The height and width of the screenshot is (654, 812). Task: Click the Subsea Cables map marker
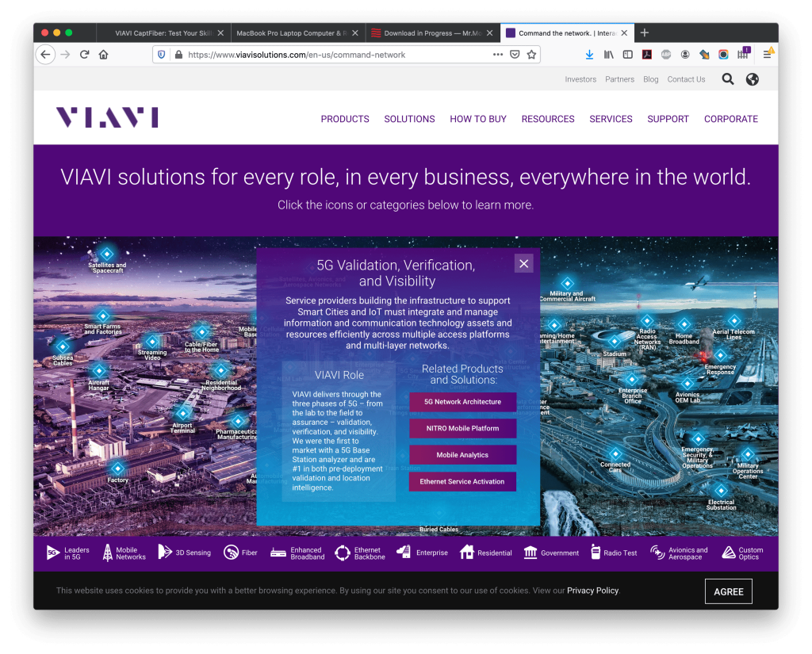[63, 346]
